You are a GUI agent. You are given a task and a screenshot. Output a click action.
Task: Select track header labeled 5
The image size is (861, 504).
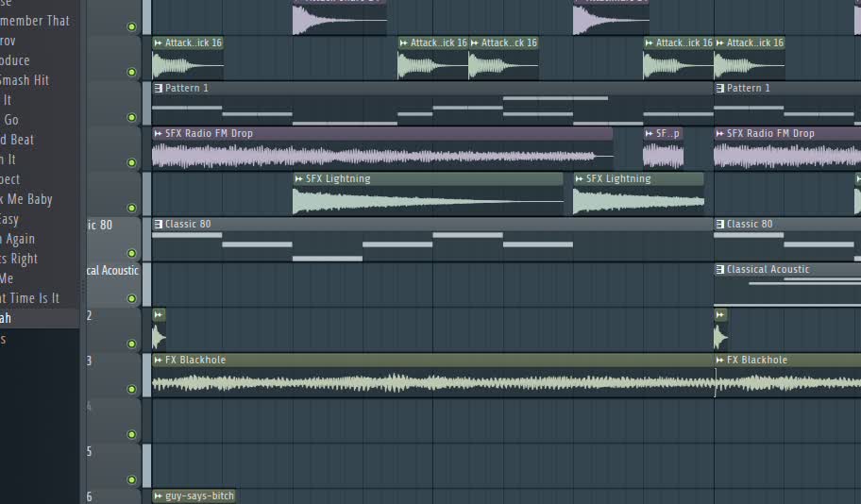113,466
